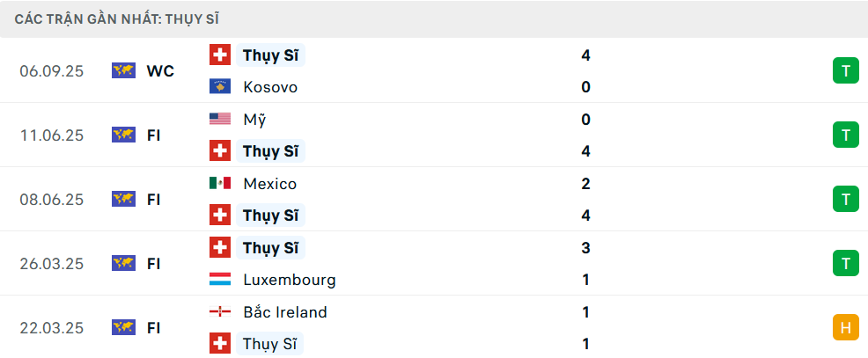
Task: Click the green T badge for Luxembourg match
Action: [x=845, y=263]
